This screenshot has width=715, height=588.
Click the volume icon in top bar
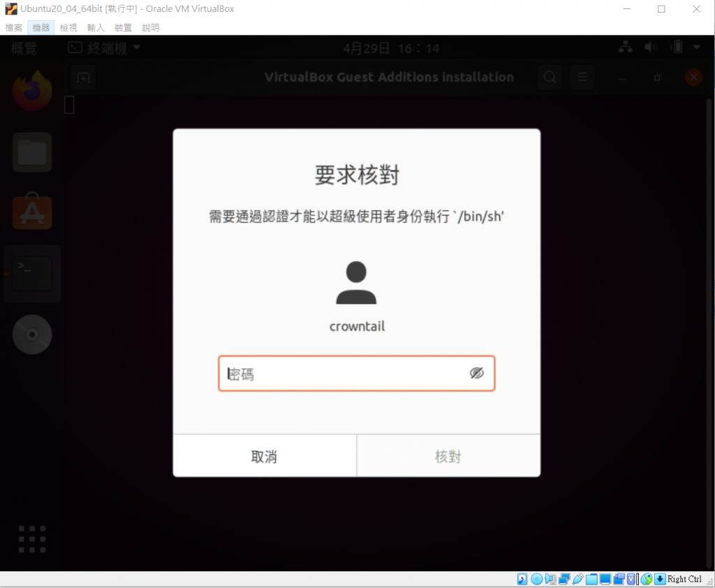651,47
